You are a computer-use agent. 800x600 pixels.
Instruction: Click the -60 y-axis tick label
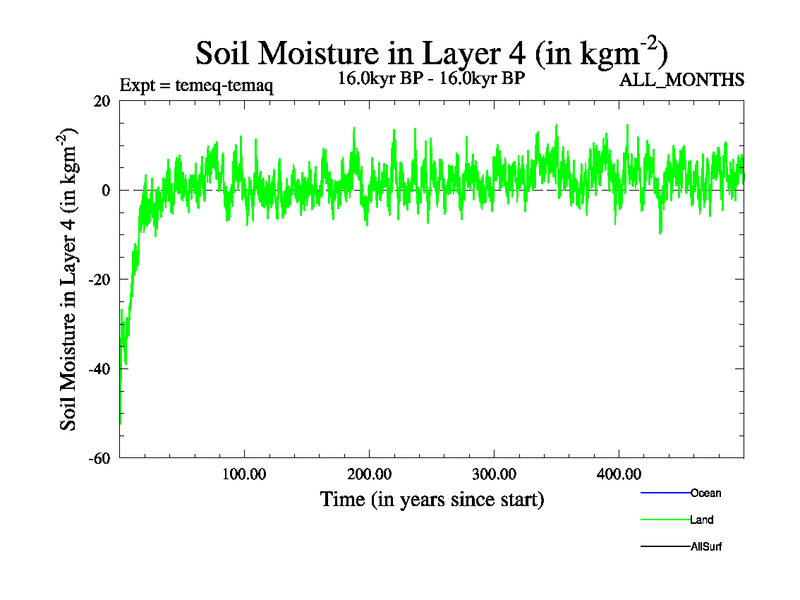(x=98, y=458)
